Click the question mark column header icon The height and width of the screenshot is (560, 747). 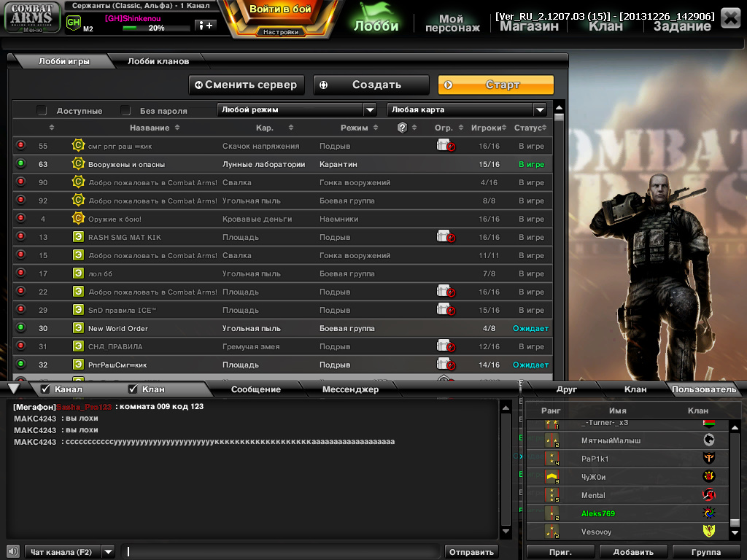point(402,127)
